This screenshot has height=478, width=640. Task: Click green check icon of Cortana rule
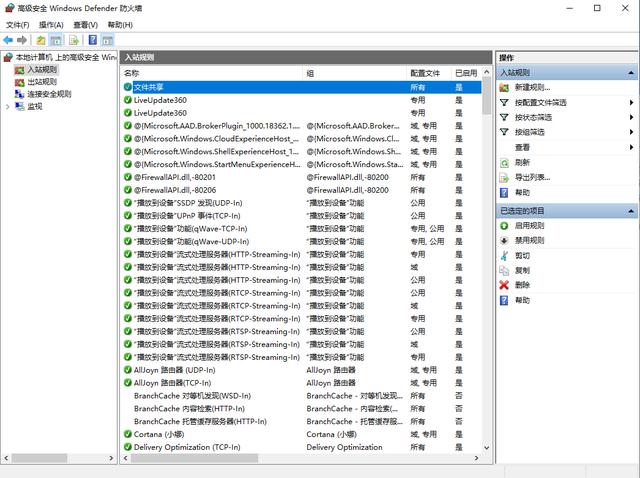click(128, 434)
